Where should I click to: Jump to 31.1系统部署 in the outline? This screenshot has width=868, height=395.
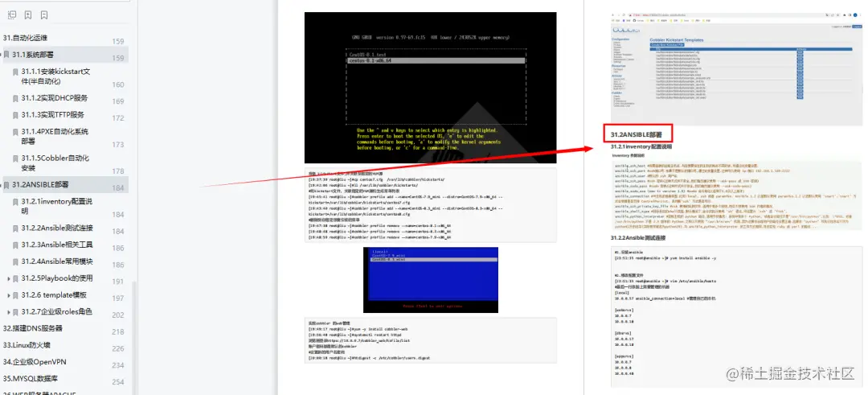(x=33, y=55)
